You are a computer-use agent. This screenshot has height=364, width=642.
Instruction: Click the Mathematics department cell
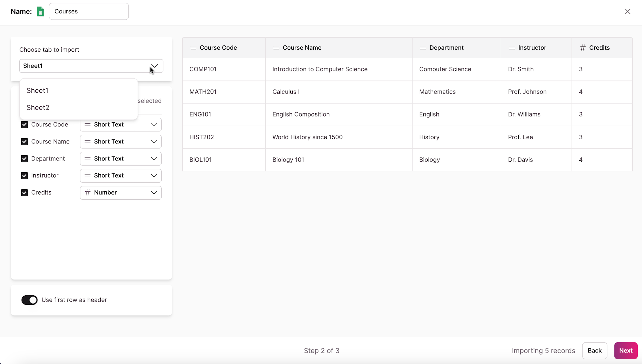point(457,92)
